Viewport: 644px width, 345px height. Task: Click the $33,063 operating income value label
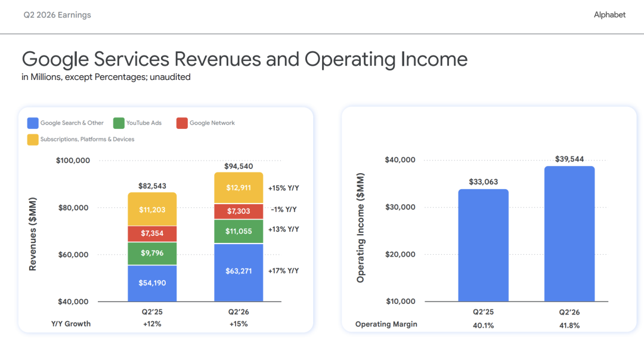(x=484, y=182)
